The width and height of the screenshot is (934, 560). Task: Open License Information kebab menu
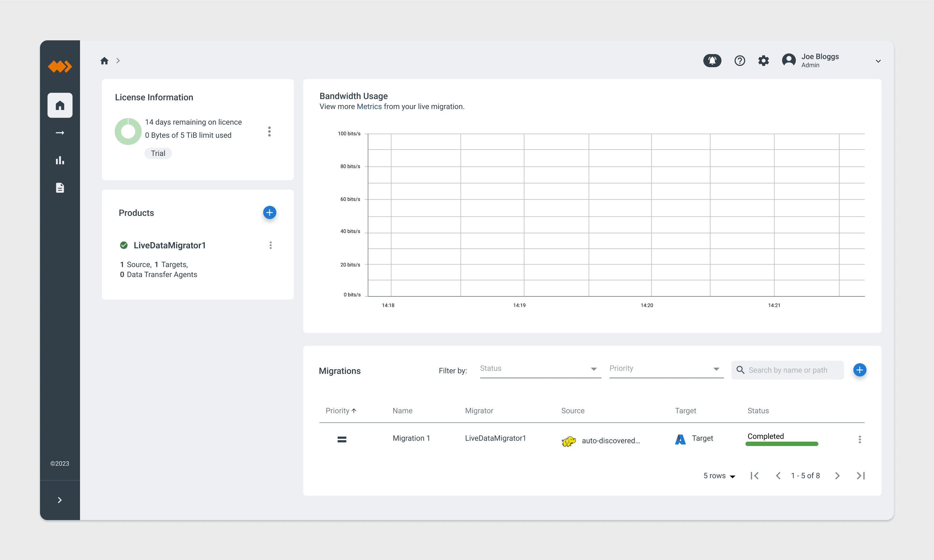pos(269,131)
